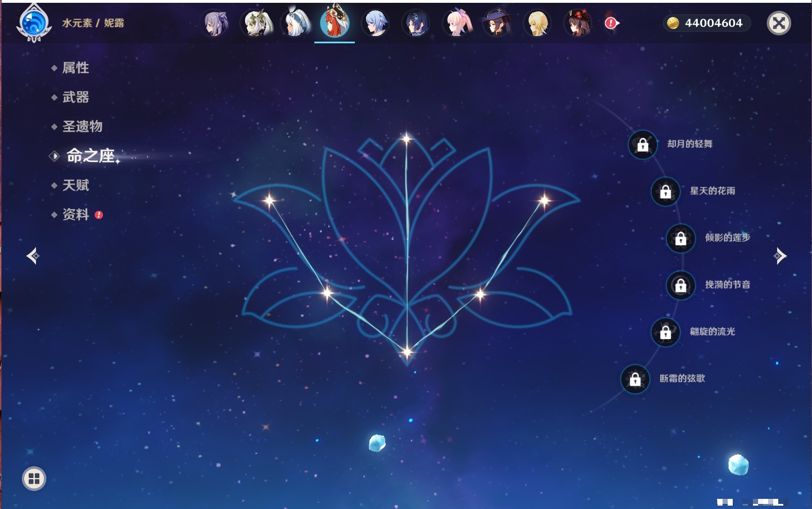
Task: Open the locked constellation 挽漪的节音
Action: (680, 285)
